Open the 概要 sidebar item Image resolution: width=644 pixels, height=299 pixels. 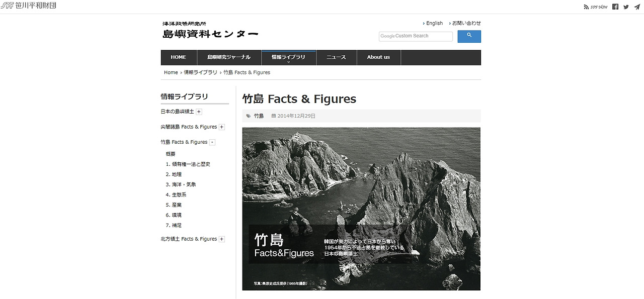[171, 154]
